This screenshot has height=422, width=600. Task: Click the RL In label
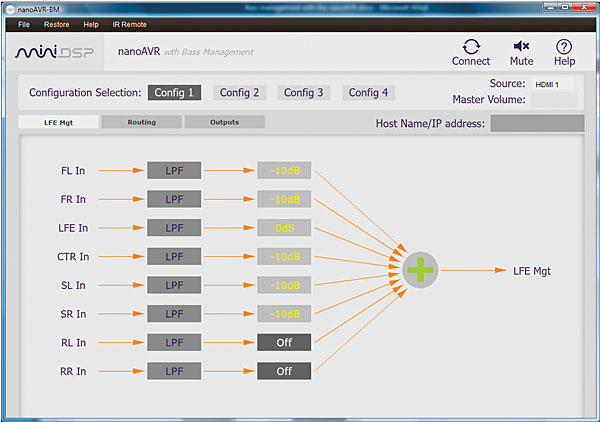coord(73,343)
